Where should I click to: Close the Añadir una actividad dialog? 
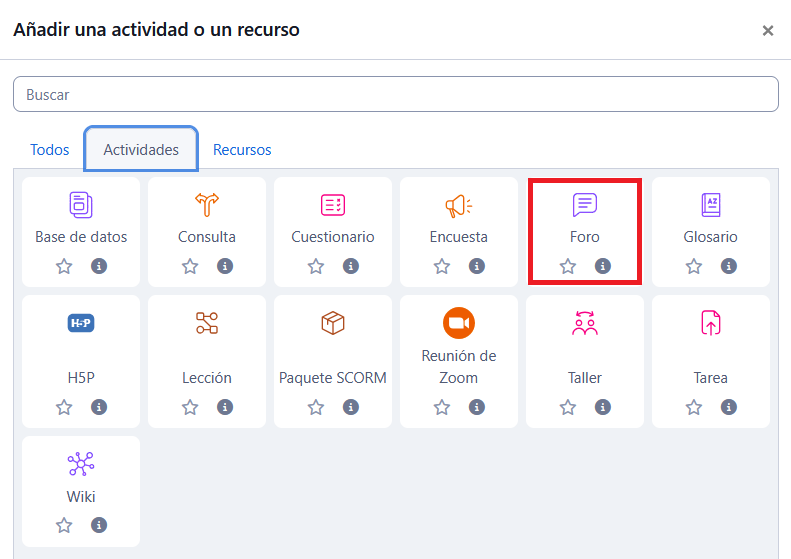coord(768,31)
